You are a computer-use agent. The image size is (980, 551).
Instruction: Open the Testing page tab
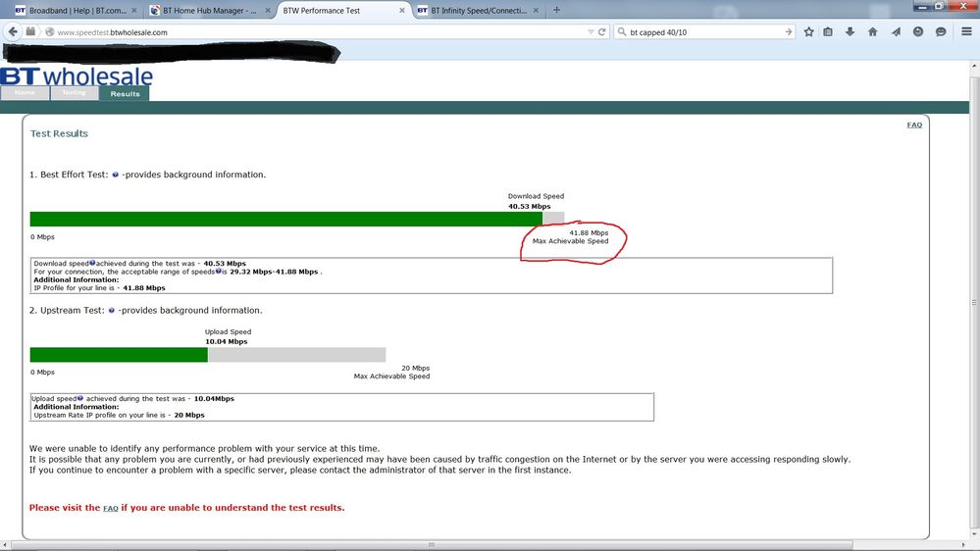(75, 93)
